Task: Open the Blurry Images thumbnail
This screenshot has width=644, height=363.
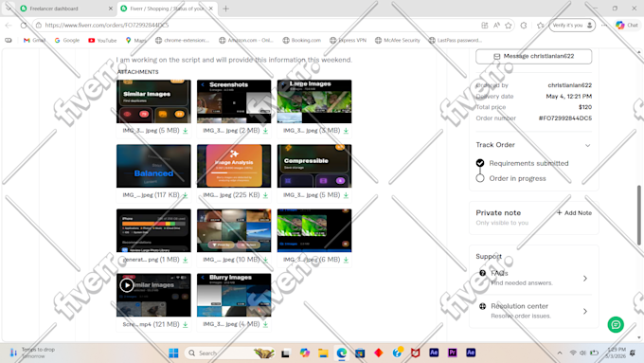Action: (x=234, y=295)
